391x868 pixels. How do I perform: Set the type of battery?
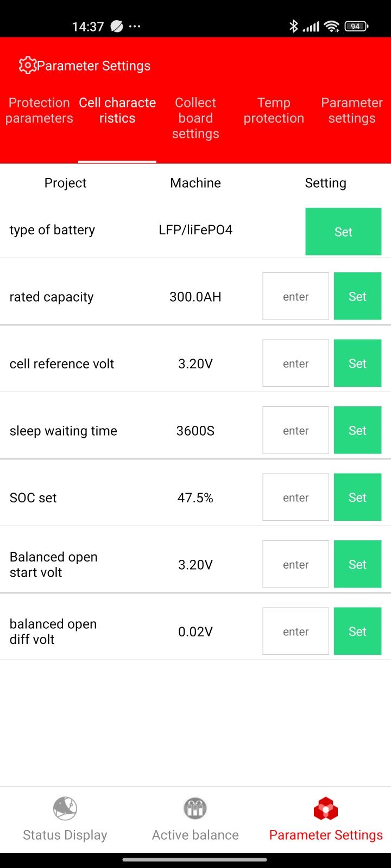[x=343, y=232]
